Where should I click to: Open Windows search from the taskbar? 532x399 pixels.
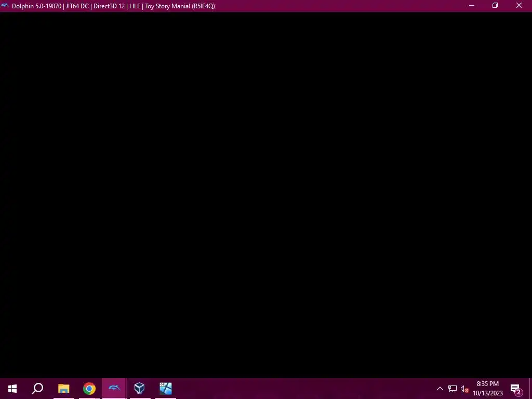click(37, 389)
